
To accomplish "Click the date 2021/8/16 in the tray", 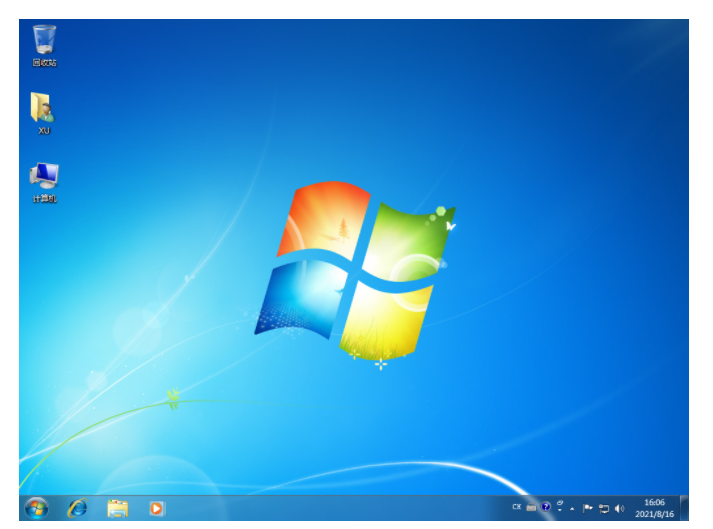I will click(654, 514).
